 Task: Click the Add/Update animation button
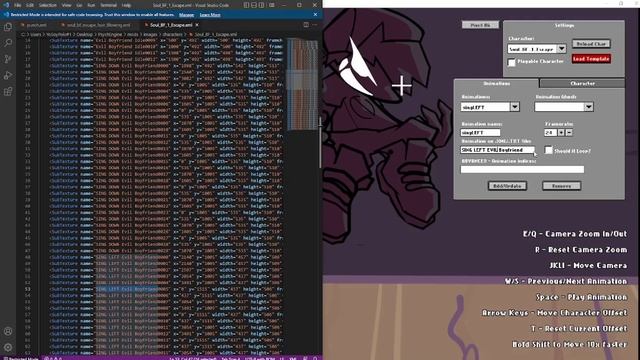coord(507,186)
